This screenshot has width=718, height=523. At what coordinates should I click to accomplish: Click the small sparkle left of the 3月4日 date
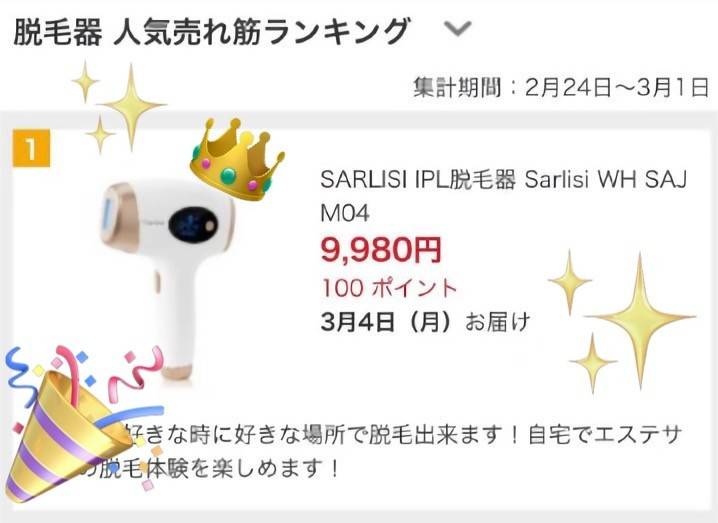pyautogui.click(x=570, y=282)
